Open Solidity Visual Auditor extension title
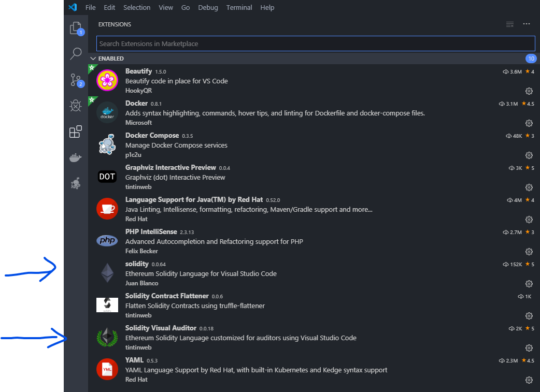540x392 pixels. (161, 328)
